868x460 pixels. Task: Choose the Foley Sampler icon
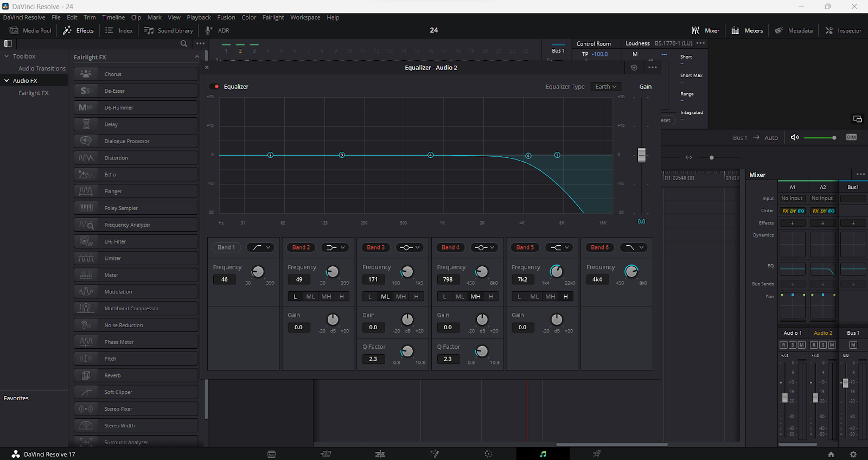[86, 208]
